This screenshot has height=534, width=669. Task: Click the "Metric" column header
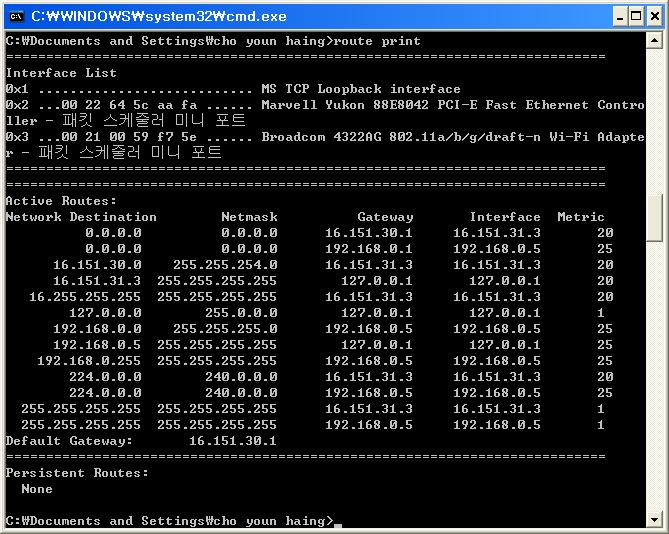[x=581, y=217]
